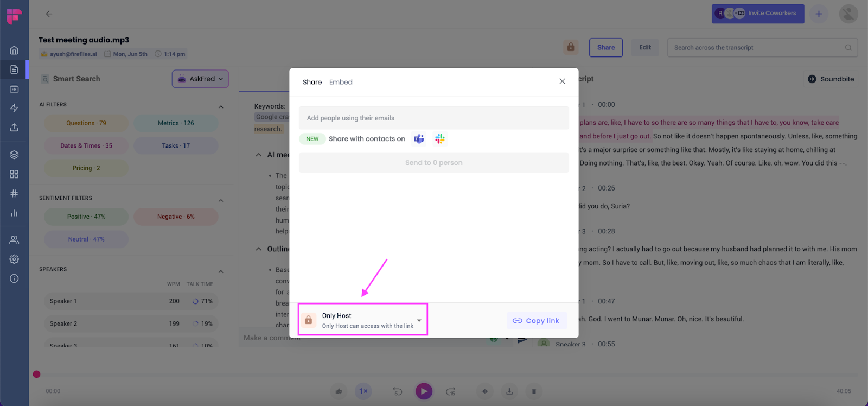Click Send to 0 person button
868x406 pixels.
(x=433, y=163)
